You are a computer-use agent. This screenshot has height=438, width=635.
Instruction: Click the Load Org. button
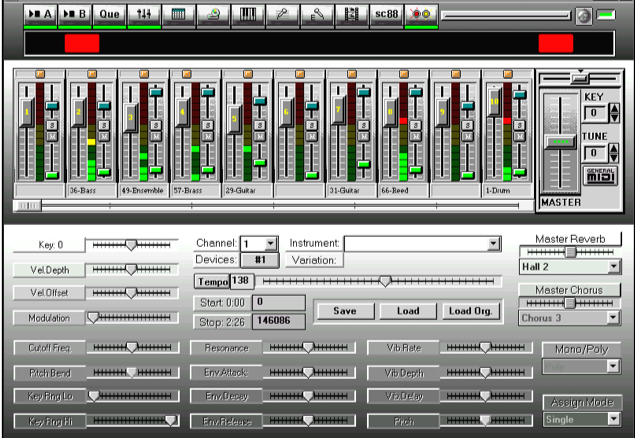click(x=470, y=310)
